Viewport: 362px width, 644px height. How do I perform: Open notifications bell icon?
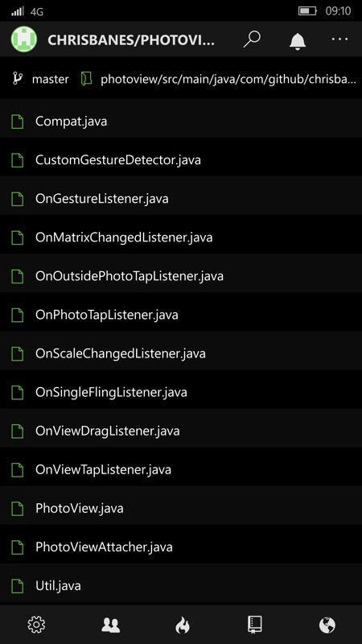pos(298,41)
